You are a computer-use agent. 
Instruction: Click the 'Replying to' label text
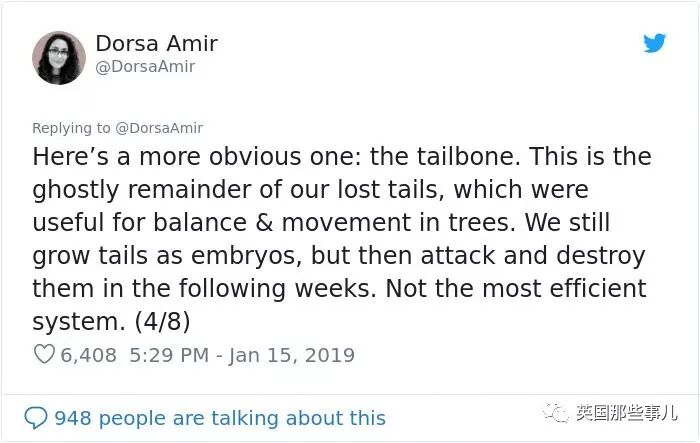click(x=71, y=128)
